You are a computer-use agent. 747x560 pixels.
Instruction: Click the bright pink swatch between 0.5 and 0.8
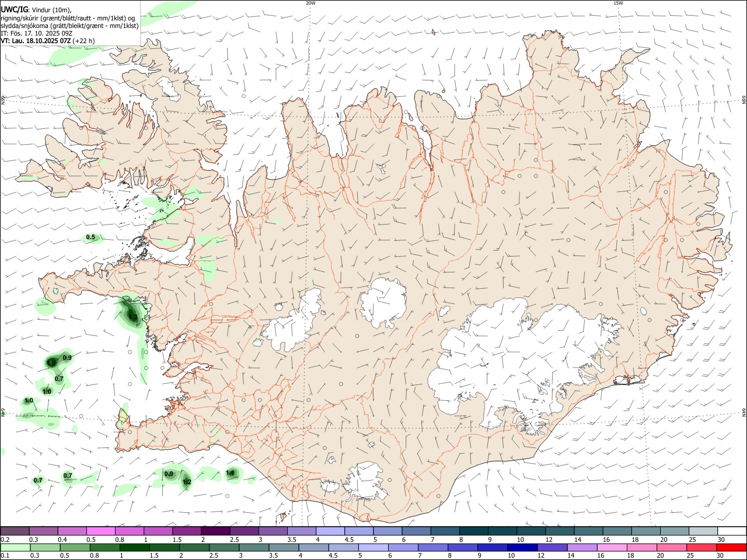[x=101, y=531]
